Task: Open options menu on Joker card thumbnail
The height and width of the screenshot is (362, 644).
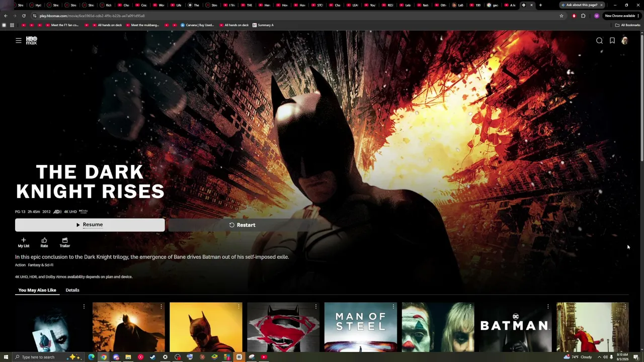Action: 84,306
